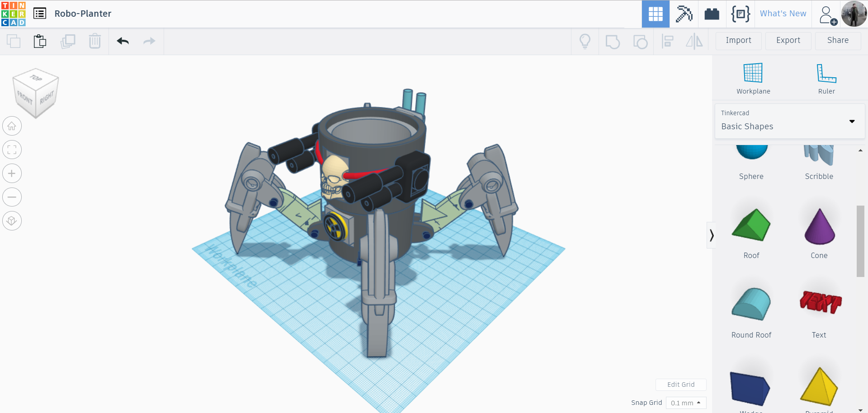Undo the last action
Screen dimensions: 868x413
point(123,41)
